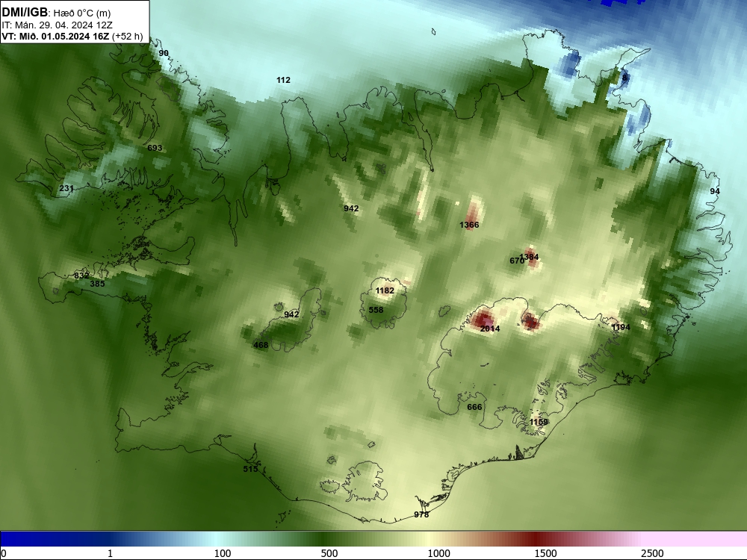Select the 515 map value
The height and width of the screenshot is (560, 747).
(250, 469)
